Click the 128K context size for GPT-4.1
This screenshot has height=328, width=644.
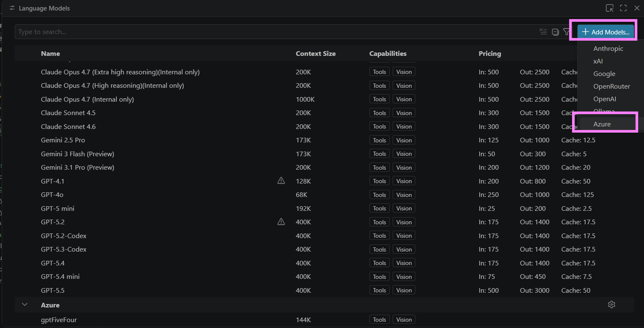point(304,181)
